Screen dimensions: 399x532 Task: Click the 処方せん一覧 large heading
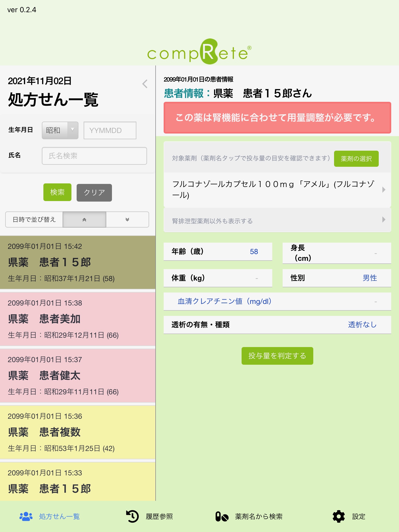coord(53,100)
